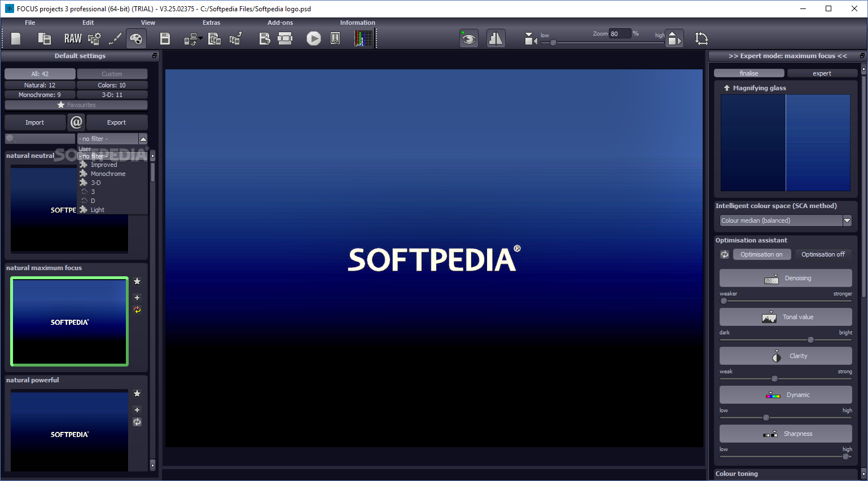Switch to expert tab
This screenshot has width=868, height=481.
coord(822,73)
